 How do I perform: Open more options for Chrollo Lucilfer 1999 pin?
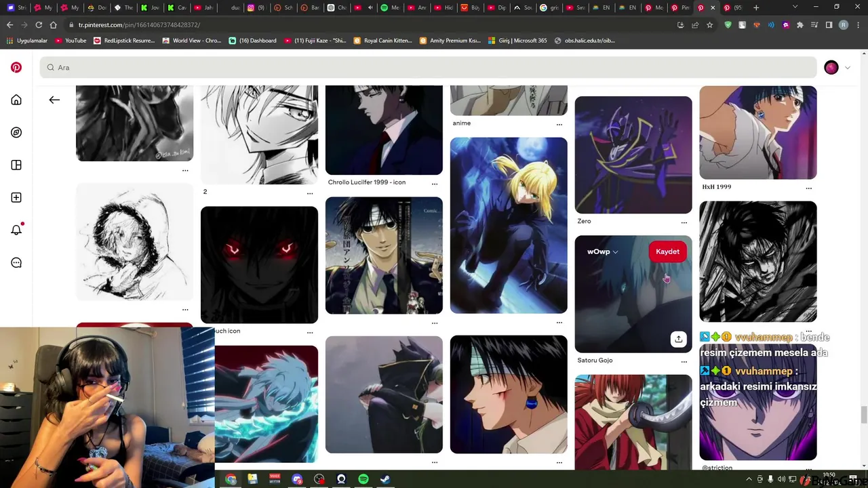[434, 184]
